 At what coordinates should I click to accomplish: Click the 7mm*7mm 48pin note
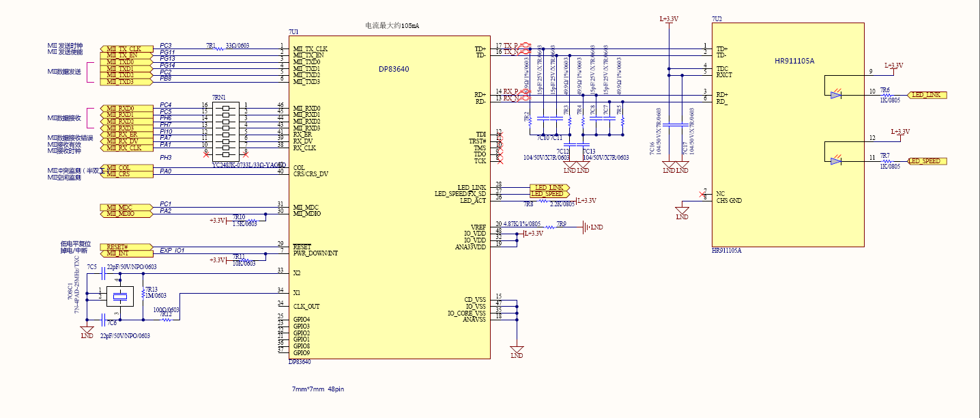tap(318, 389)
